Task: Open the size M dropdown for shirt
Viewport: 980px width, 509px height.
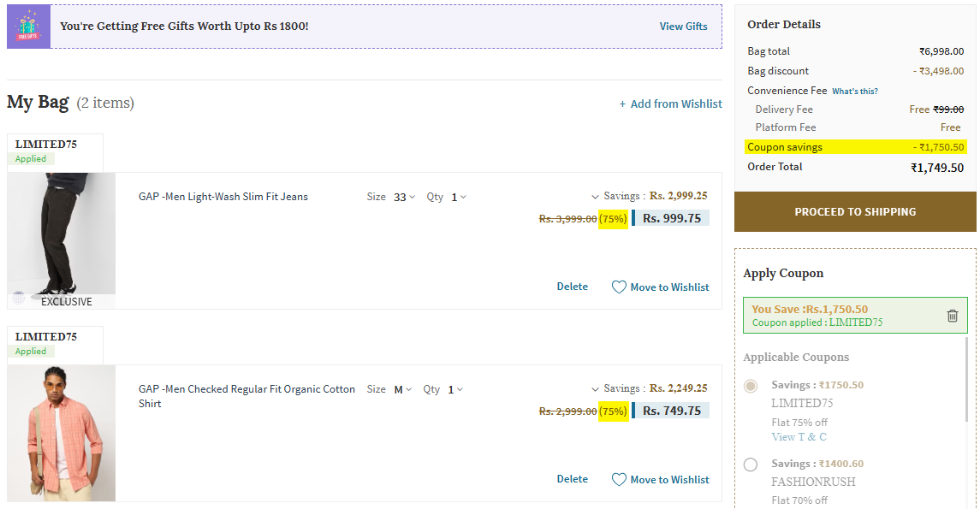Action: [402, 389]
